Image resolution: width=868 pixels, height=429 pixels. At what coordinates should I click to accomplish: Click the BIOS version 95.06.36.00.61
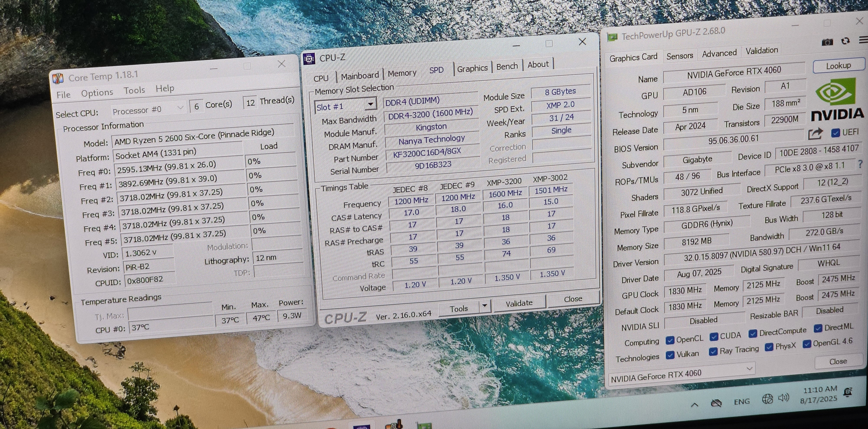733,140
